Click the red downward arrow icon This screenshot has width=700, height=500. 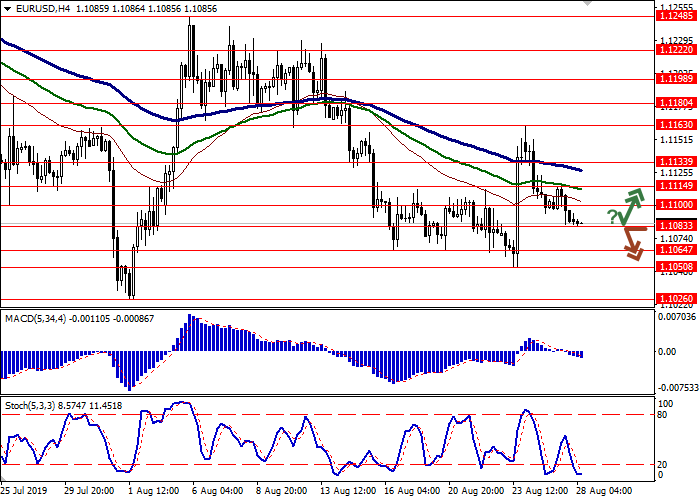click(630, 243)
